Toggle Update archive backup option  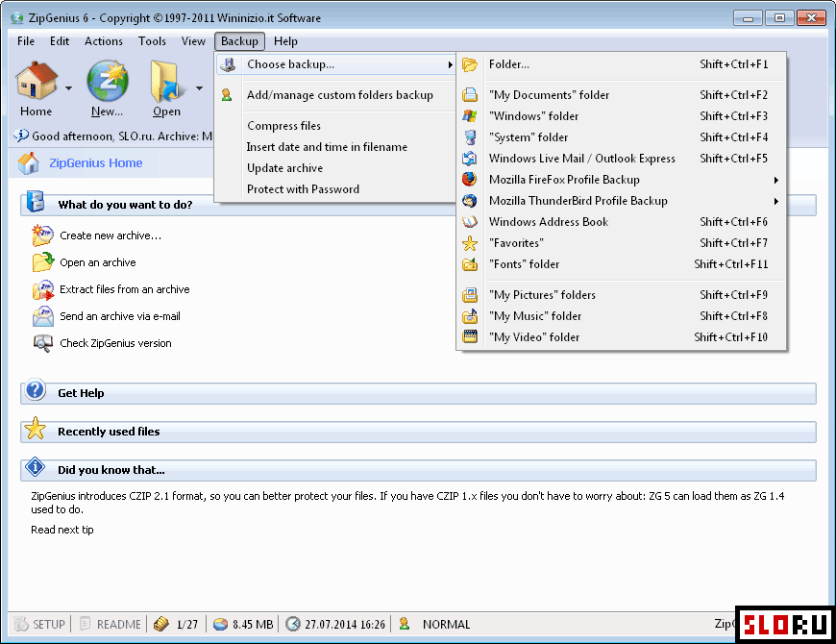(335, 168)
